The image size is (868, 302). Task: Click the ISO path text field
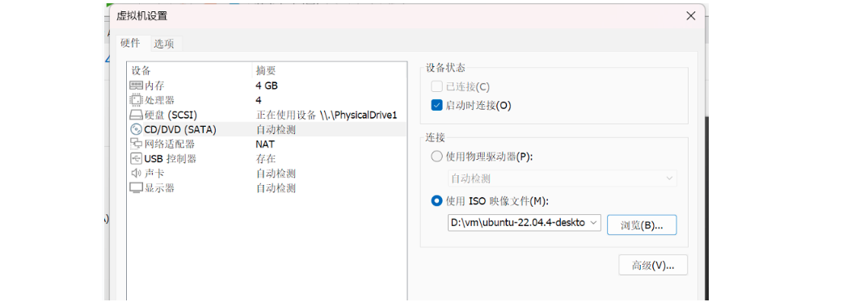tap(518, 222)
